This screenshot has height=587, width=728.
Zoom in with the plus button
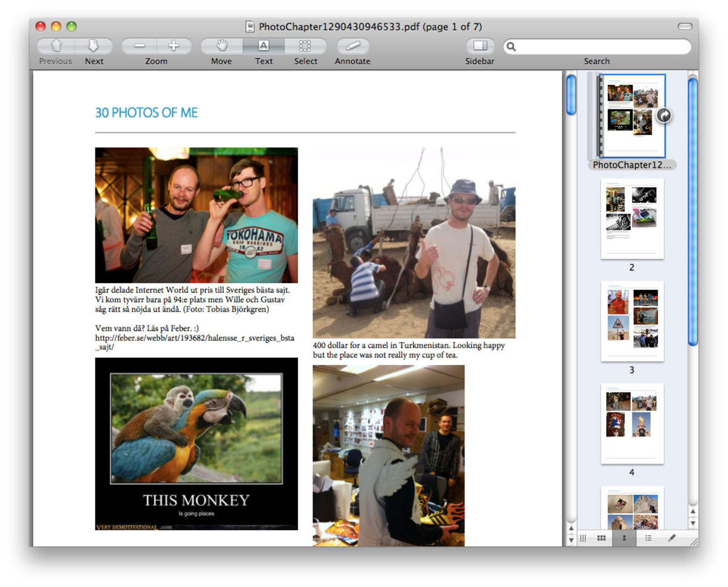[173, 46]
